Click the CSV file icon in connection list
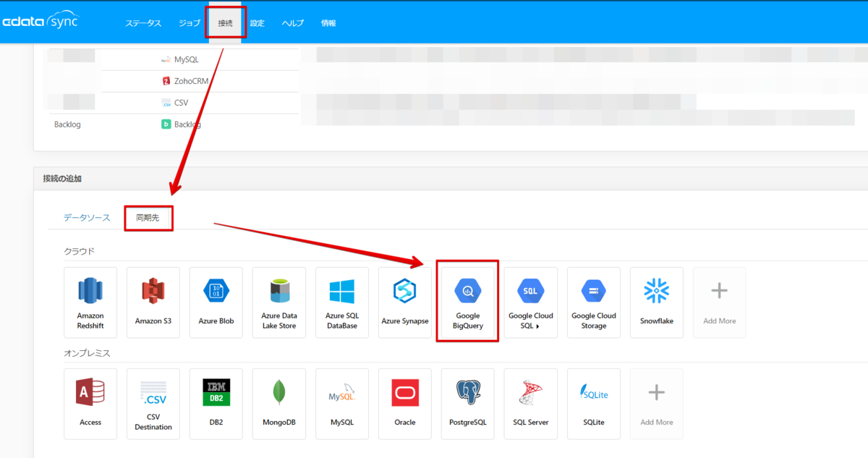 pos(166,103)
